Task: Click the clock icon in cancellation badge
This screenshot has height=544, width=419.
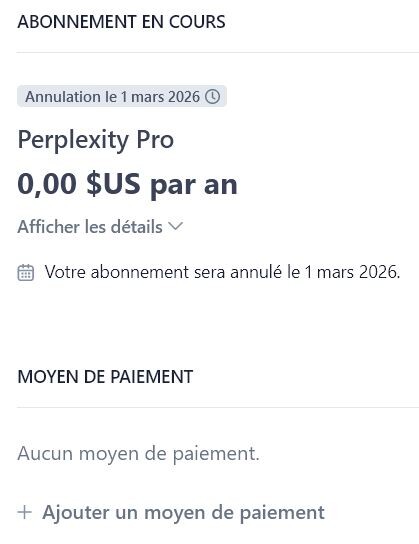Action: (x=213, y=96)
